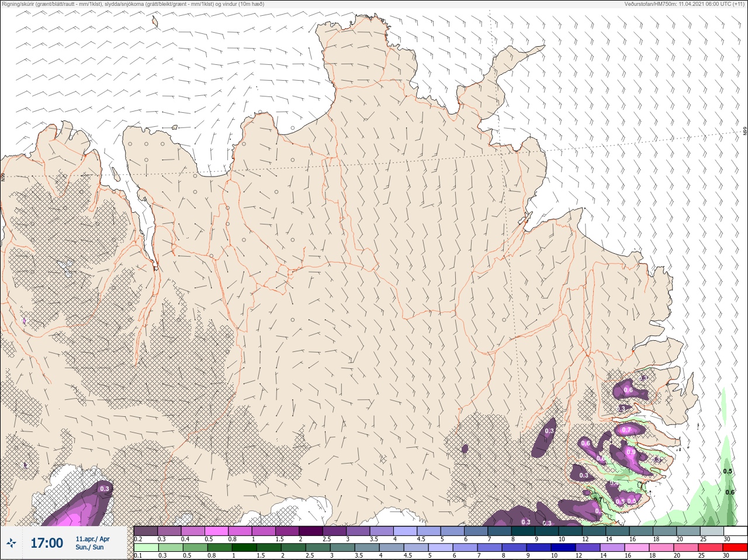Click the 30 label under the red swatch

(726, 555)
